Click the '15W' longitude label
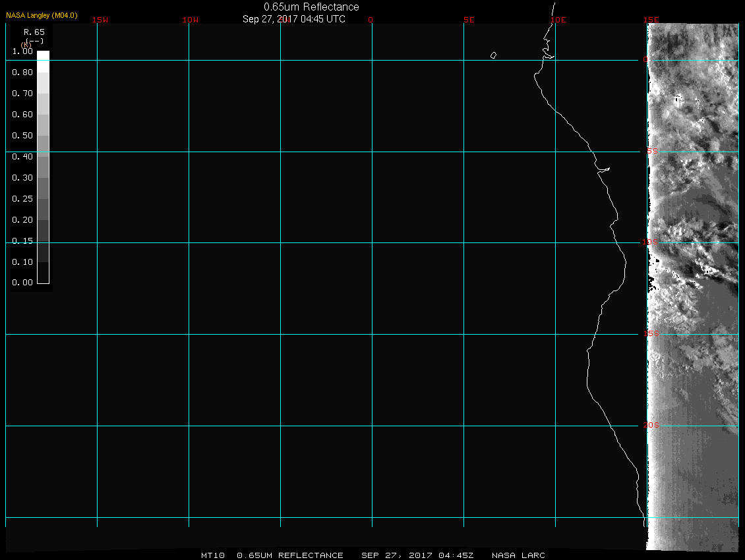 [100, 20]
